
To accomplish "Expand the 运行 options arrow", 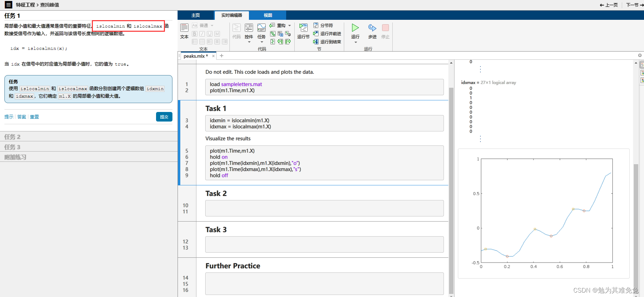I will (x=355, y=42).
